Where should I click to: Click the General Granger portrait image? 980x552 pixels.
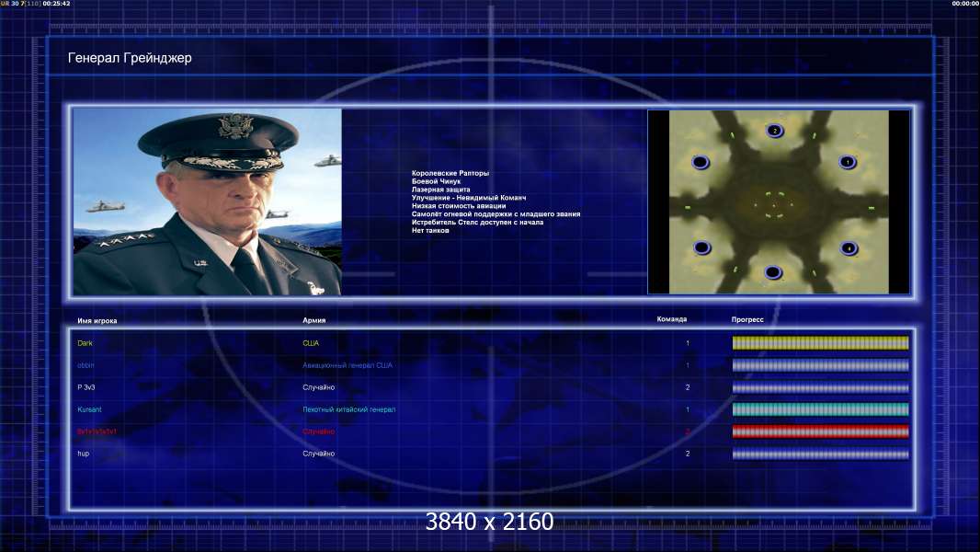208,201
